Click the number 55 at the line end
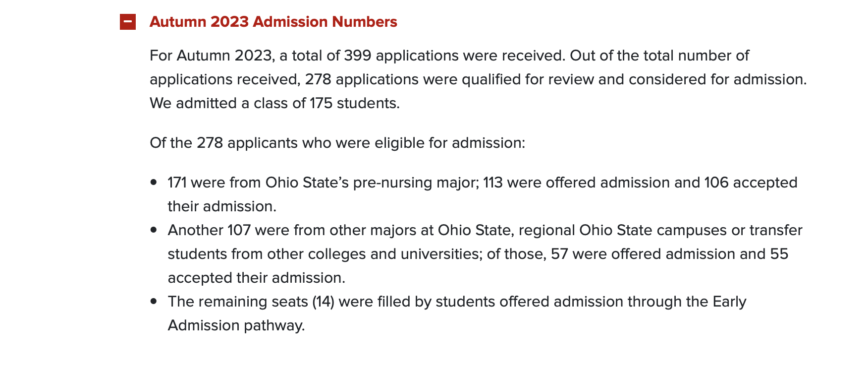 [x=779, y=254]
